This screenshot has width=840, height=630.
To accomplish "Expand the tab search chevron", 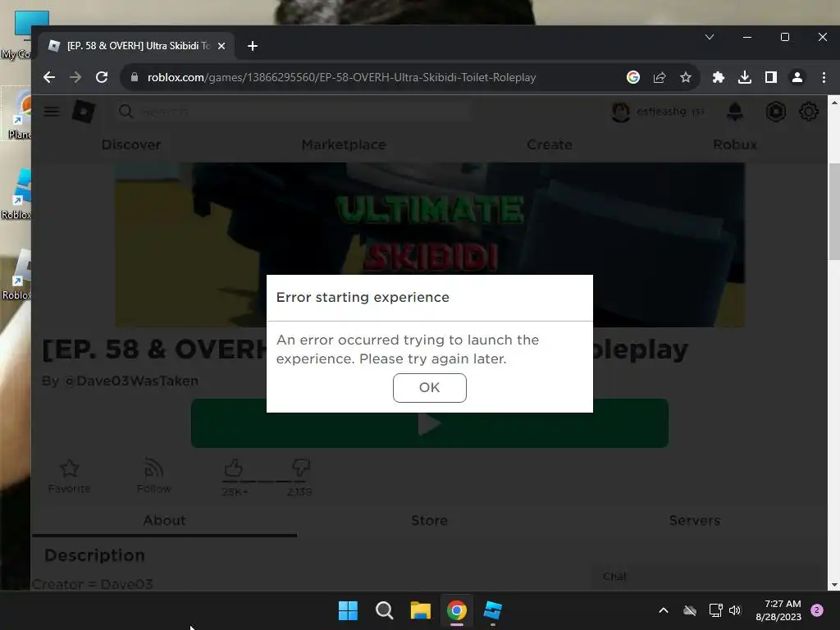I will click(x=710, y=37).
